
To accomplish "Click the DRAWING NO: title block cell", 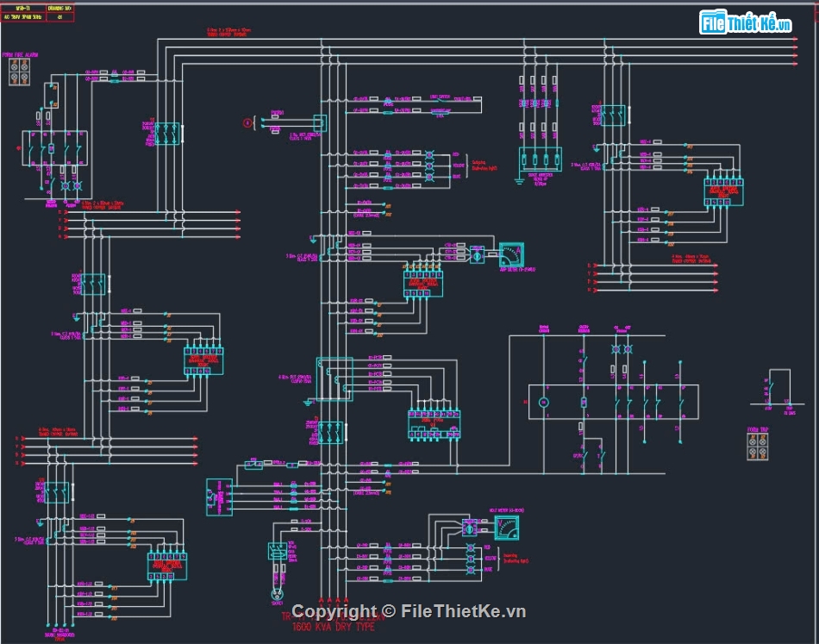I will click(x=60, y=9).
